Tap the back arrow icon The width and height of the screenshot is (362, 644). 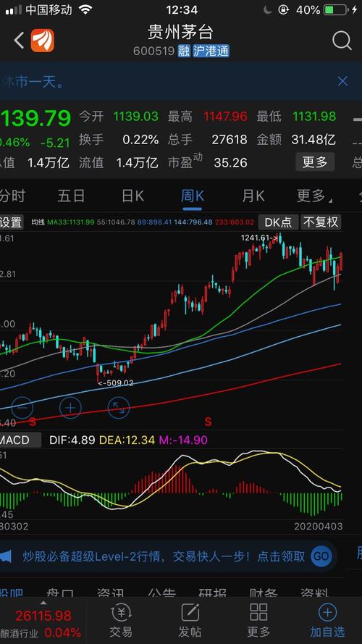click(19, 41)
